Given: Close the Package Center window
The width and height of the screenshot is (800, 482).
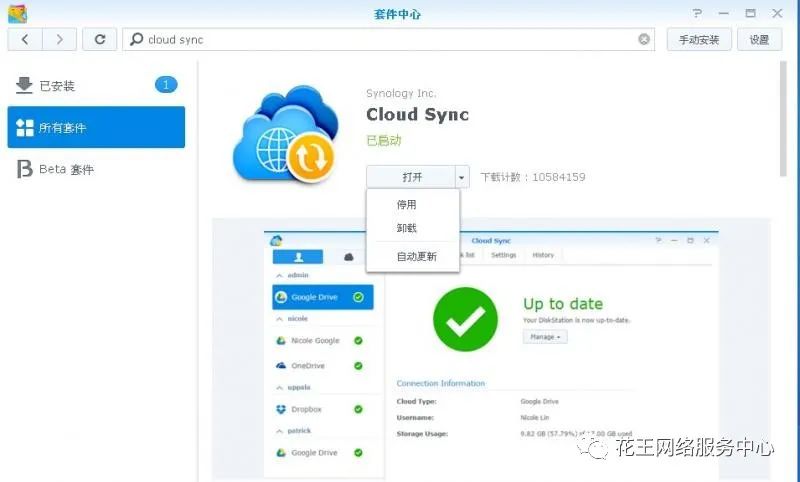Looking at the screenshot, I should coord(777,13).
